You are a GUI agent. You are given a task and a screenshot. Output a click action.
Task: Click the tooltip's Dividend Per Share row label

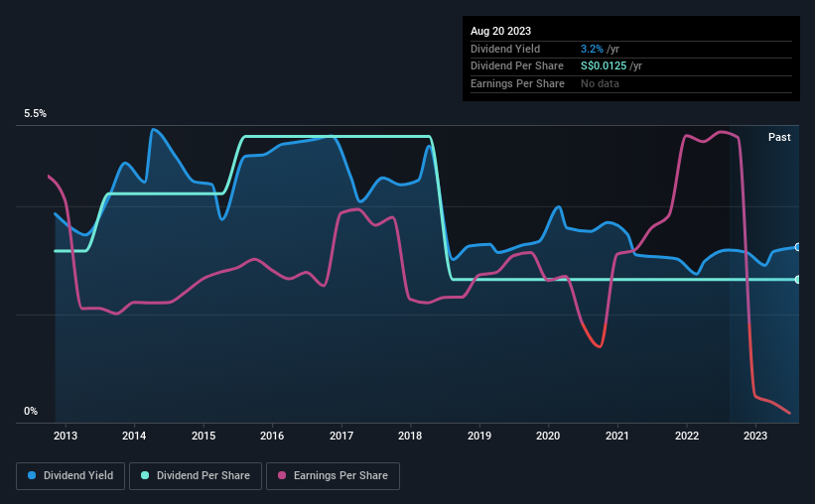click(516, 66)
